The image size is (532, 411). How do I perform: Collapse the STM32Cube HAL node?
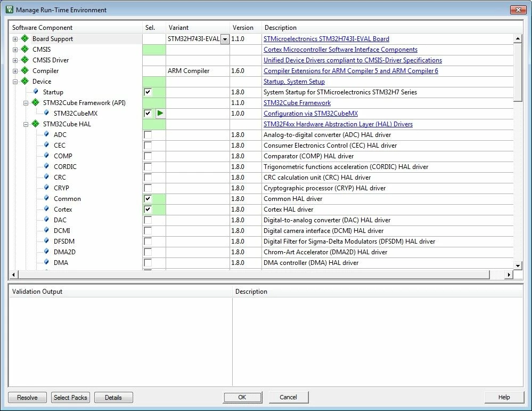tap(26, 124)
